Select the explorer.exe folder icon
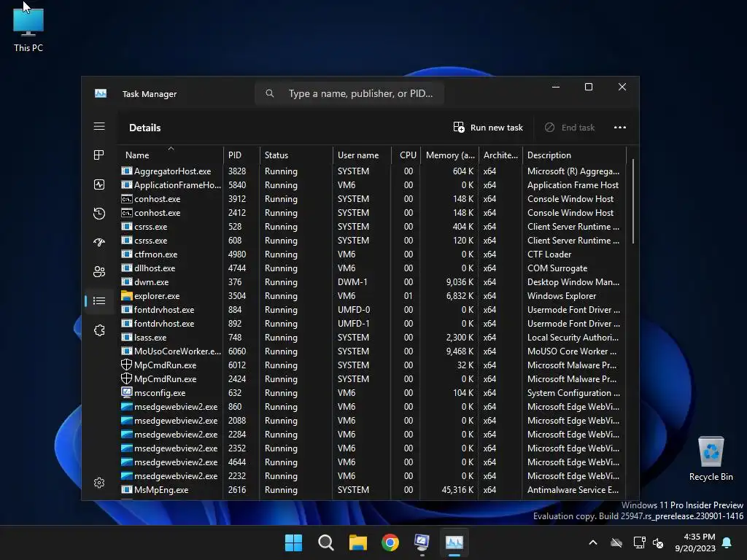 pyautogui.click(x=126, y=295)
